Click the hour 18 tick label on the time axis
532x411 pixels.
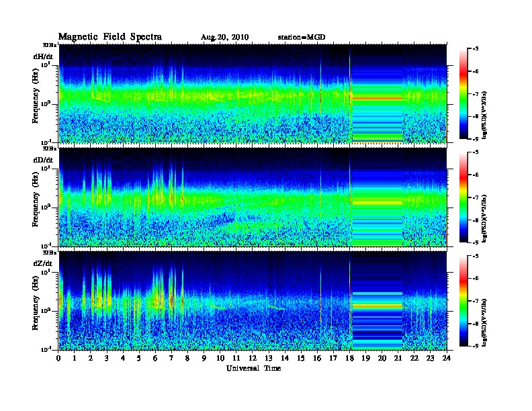(349, 358)
